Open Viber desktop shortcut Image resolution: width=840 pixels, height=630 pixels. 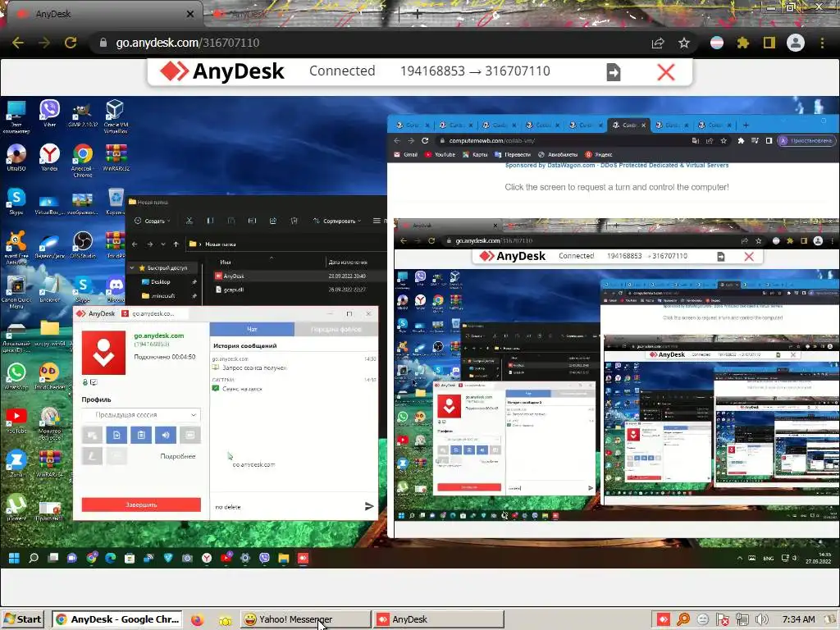click(49, 113)
